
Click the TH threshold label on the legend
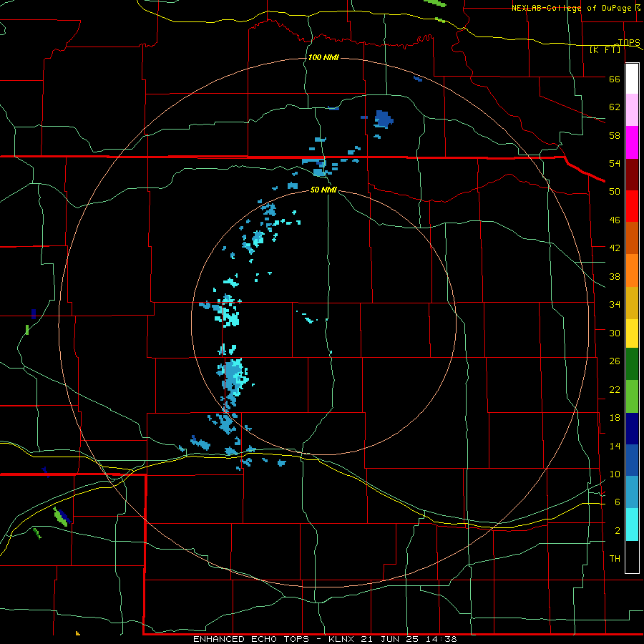click(615, 559)
